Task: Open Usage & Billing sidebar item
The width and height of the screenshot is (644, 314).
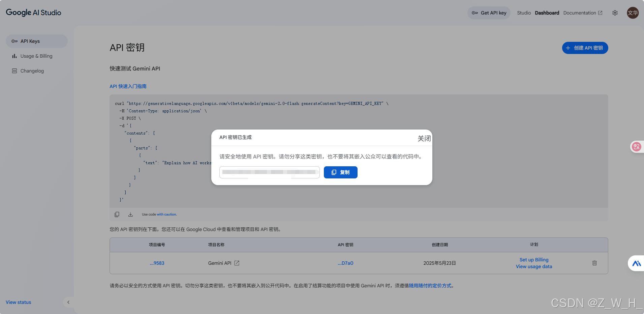Action: (37, 56)
